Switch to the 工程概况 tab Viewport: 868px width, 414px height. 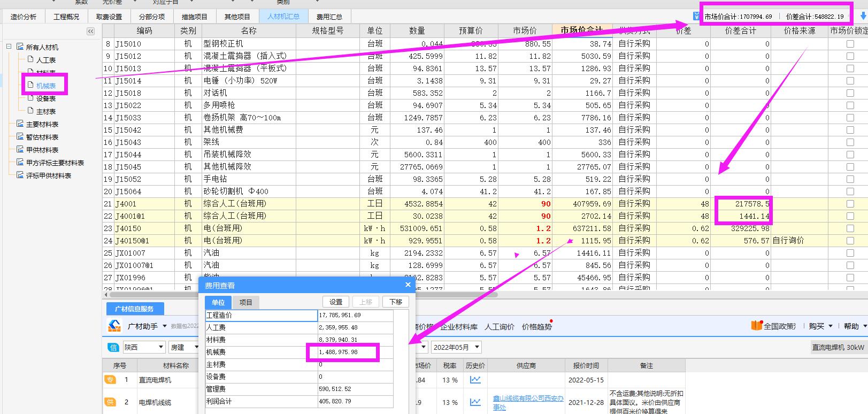coord(66,17)
